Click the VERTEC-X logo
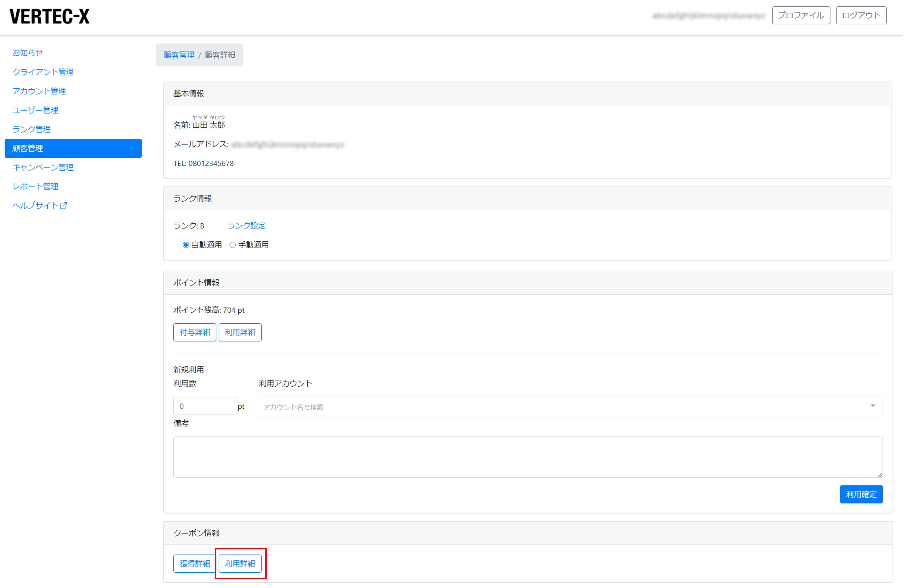 (x=49, y=16)
